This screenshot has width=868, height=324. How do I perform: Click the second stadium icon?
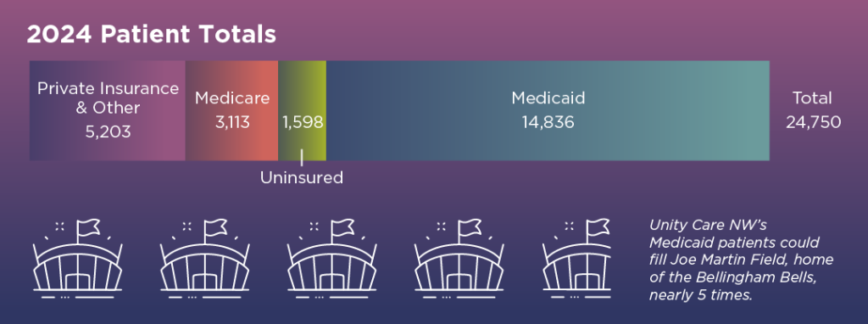205,260
